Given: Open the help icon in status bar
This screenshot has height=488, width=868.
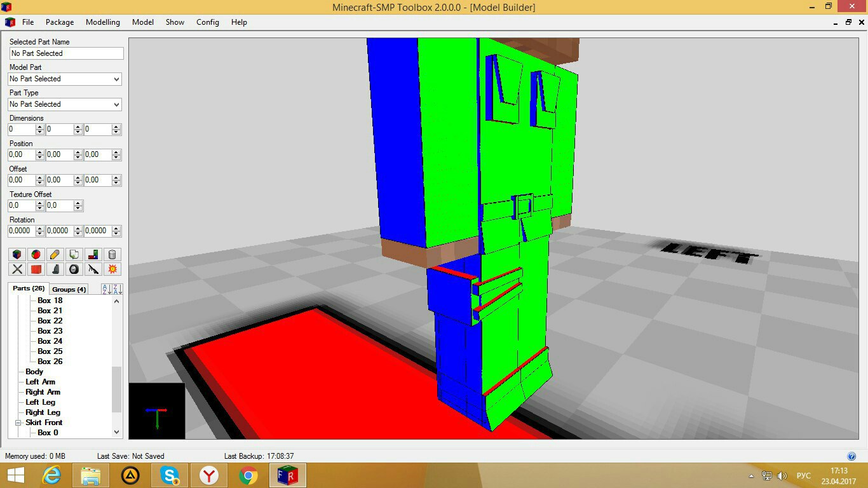Looking at the screenshot, I should pos(851,456).
